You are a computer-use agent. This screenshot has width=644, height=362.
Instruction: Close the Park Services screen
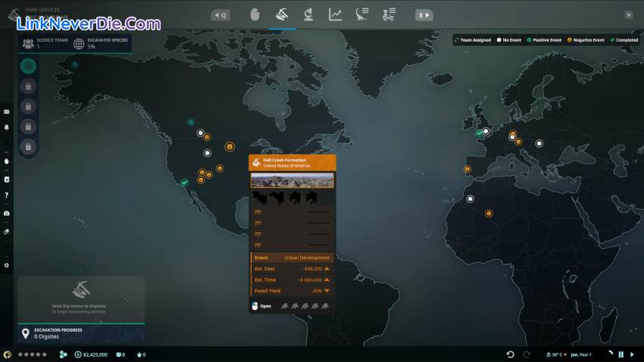[629, 14]
